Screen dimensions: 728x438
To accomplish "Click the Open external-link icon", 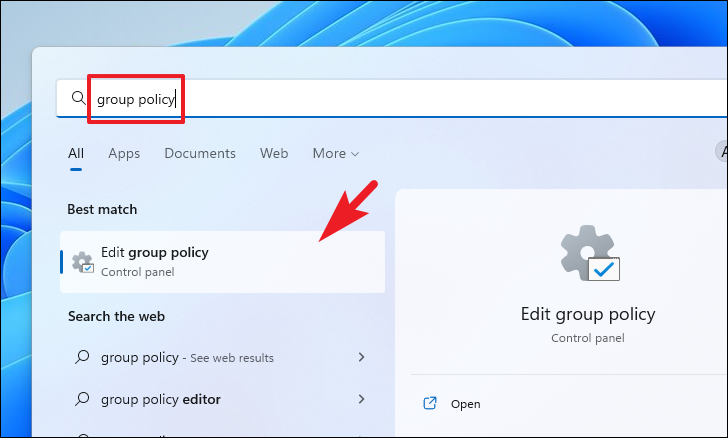I will click(430, 403).
